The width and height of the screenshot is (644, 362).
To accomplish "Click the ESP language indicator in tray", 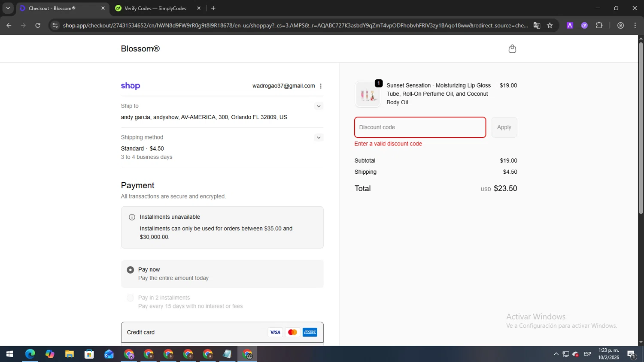I will click(x=587, y=354).
